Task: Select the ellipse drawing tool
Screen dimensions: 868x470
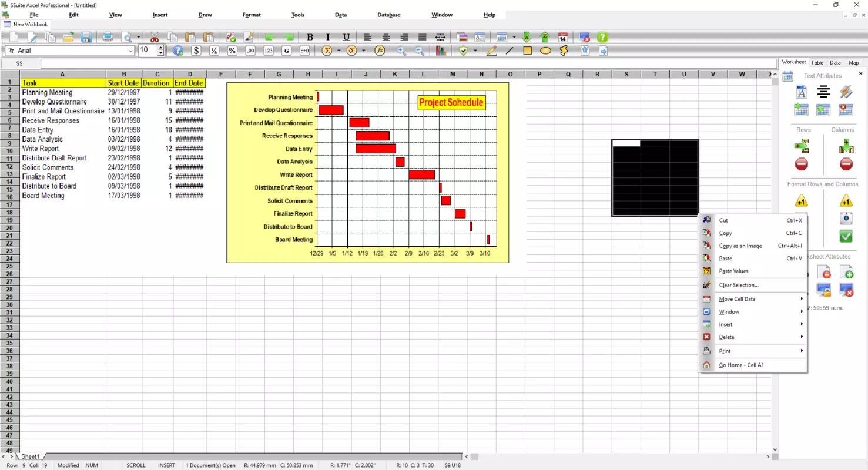Action: click(545, 51)
